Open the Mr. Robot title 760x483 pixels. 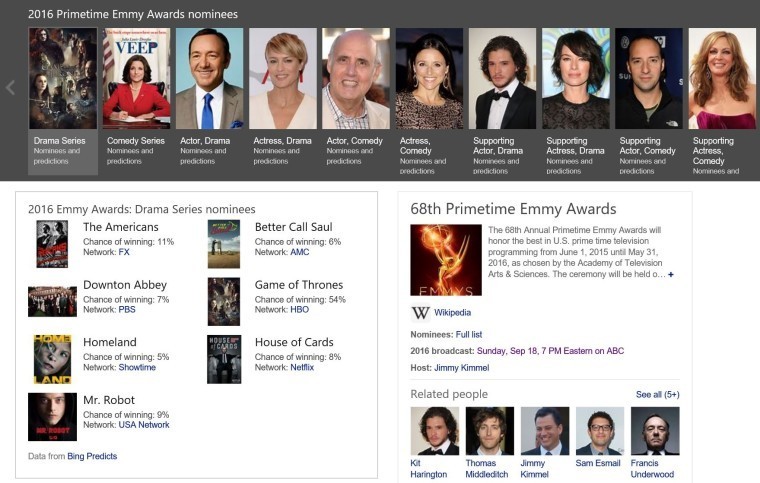point(109,400)
